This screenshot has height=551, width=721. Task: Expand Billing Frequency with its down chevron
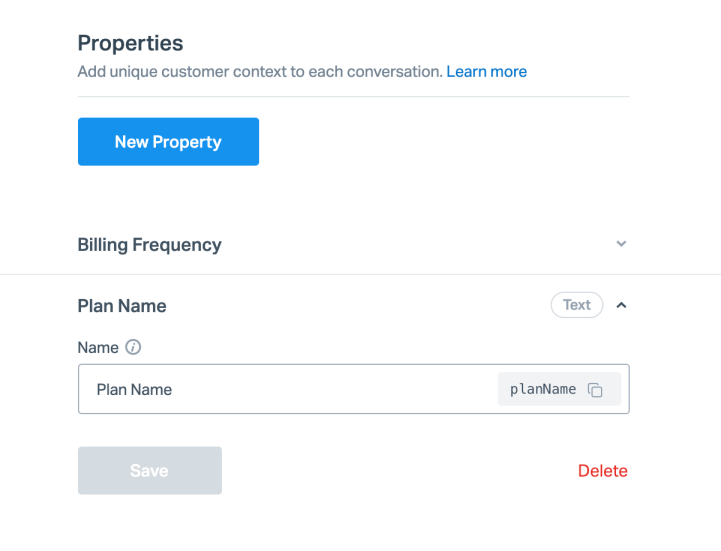[621, 244]
